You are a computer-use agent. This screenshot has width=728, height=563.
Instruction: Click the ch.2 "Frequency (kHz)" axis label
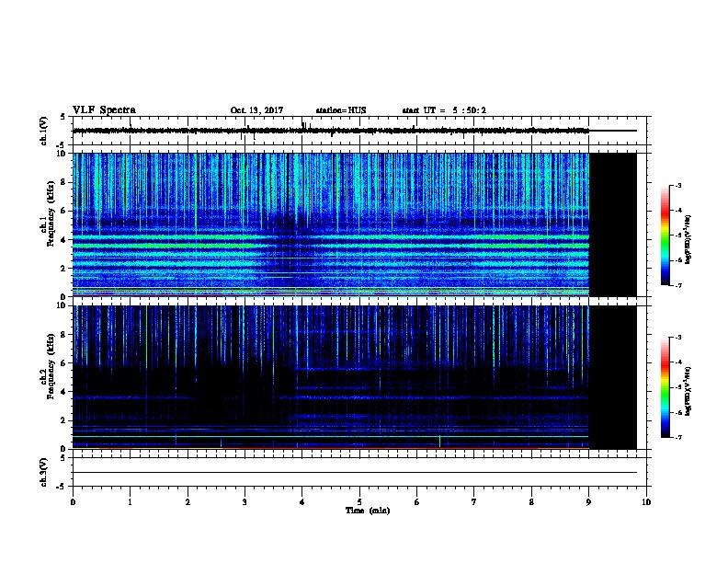(51, 366)
